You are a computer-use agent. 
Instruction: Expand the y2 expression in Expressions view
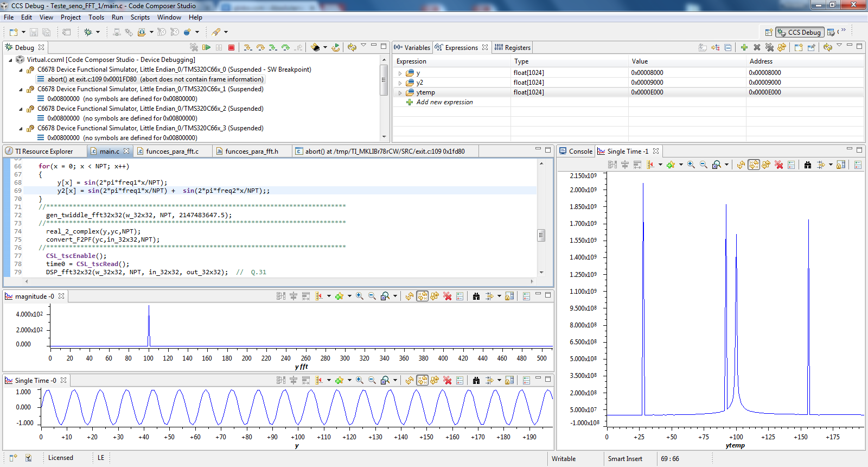400,83
